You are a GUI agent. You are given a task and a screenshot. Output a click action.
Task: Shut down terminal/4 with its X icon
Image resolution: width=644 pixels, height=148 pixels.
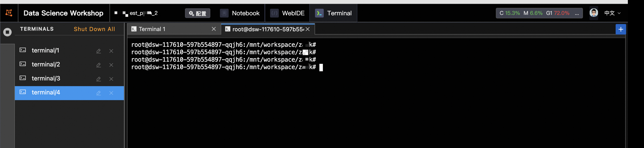point(111,93)
